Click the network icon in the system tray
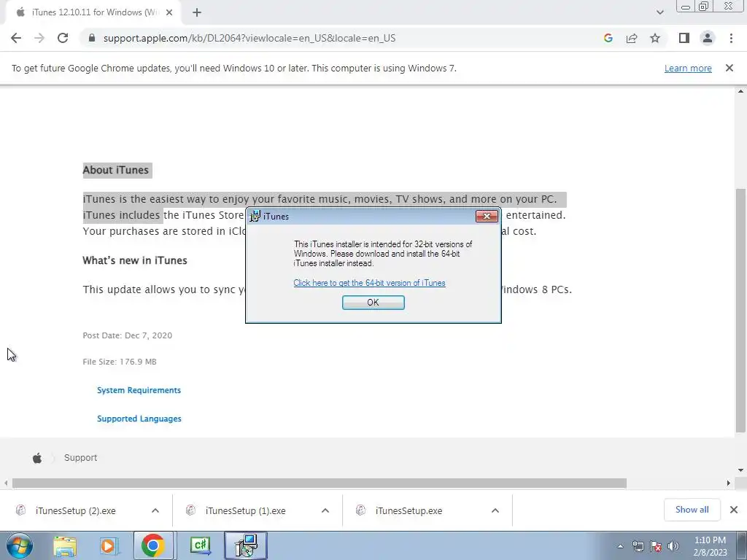This screenshot has width=747, height=560. (x=638, y=546)
